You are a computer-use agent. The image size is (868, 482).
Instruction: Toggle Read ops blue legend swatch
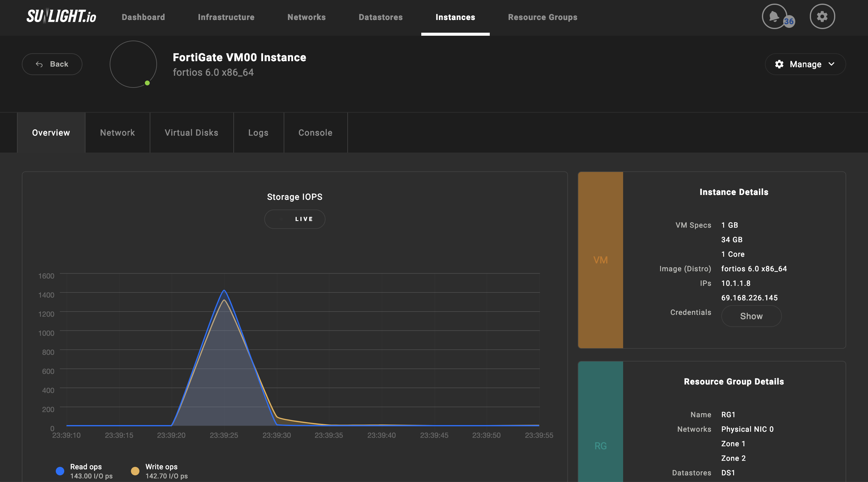(60, 471)
